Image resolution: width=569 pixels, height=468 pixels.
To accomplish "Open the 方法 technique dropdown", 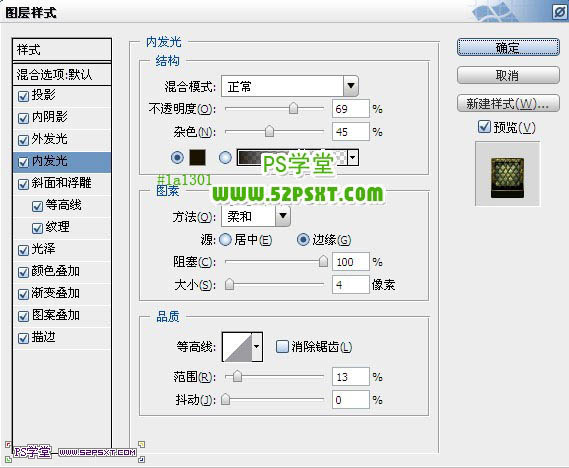I will [256, 217].
